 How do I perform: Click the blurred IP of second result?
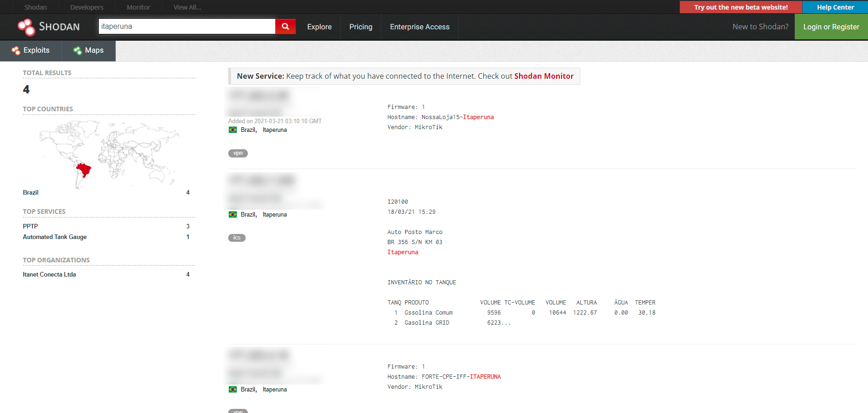coord(262,180)
